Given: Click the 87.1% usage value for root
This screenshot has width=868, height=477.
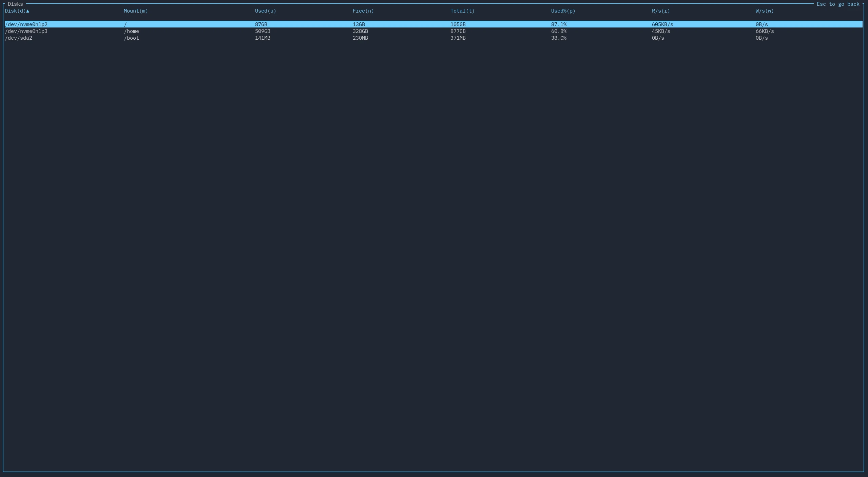Looking at the screenshot, I should click(x=558, y=24).
